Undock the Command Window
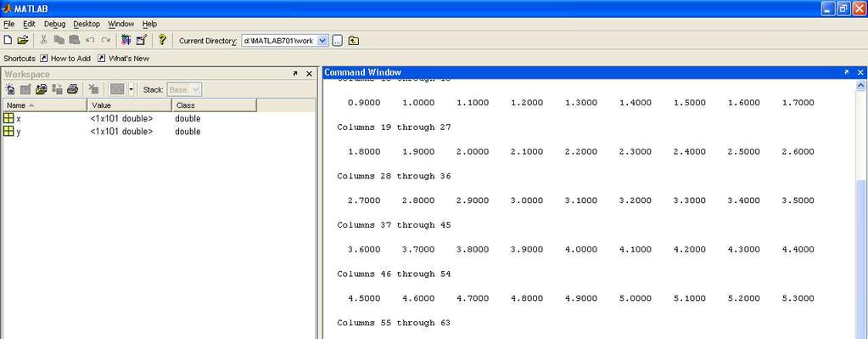Viewport: 868px width, 339px height. (847, 72)
